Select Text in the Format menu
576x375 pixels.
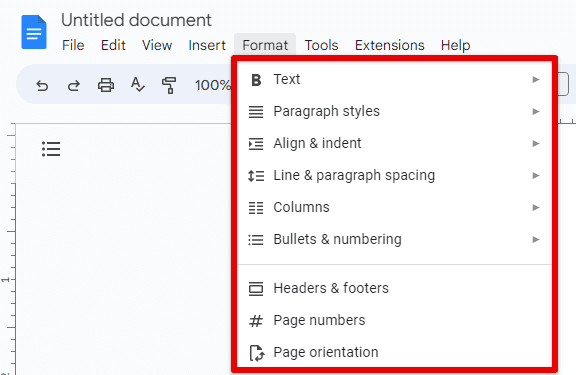395,79
